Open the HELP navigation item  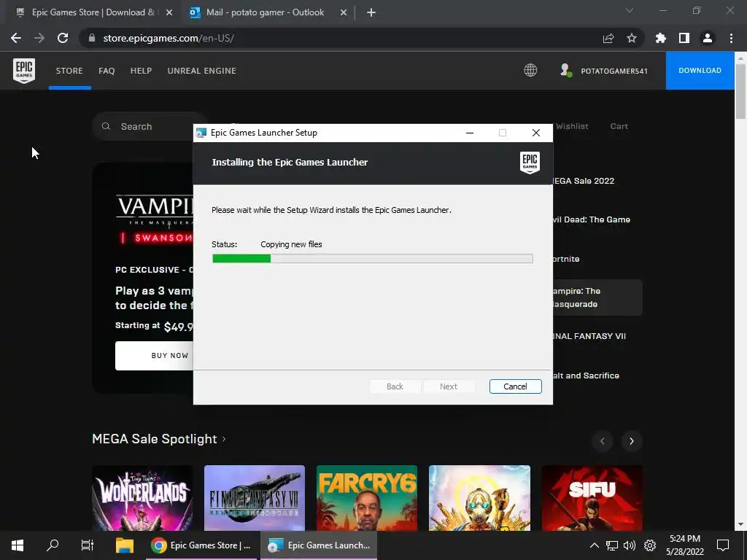coord(141,71)
